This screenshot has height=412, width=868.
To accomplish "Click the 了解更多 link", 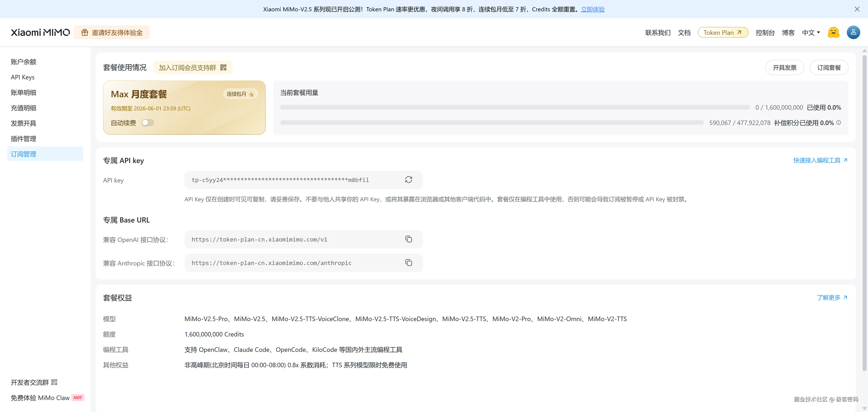I will [x=832, y=297].
